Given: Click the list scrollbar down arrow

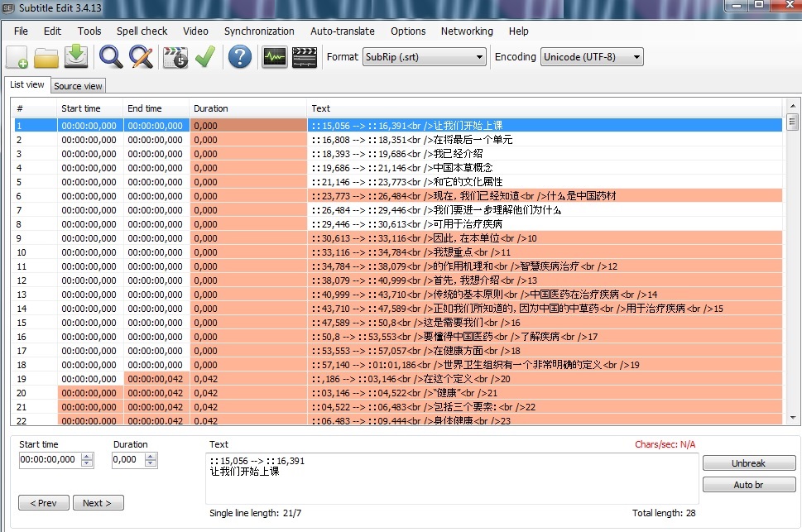Looking at the screenshot, I should 792,418.
